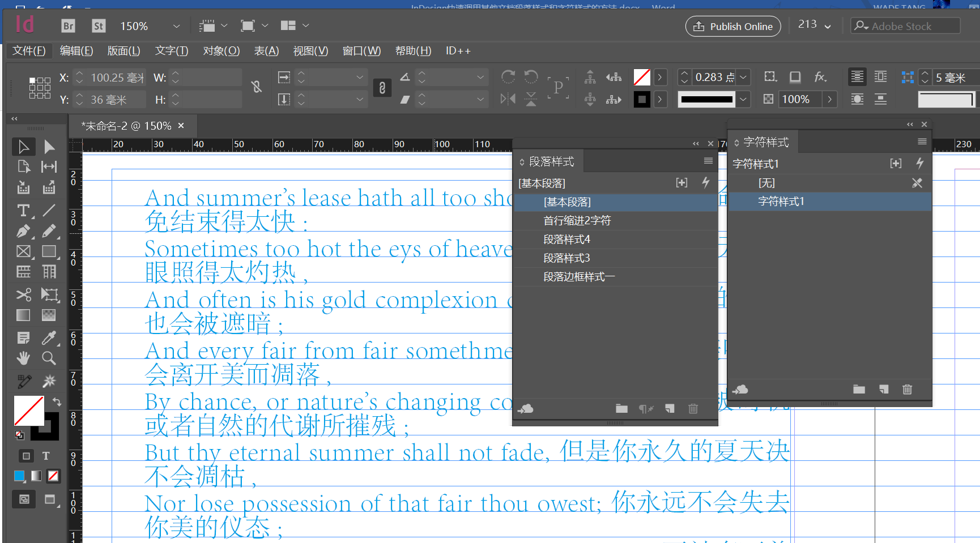Open the 文字(T) menu
This screenshot has height=543, width=980.
click(x=171, y=51)
